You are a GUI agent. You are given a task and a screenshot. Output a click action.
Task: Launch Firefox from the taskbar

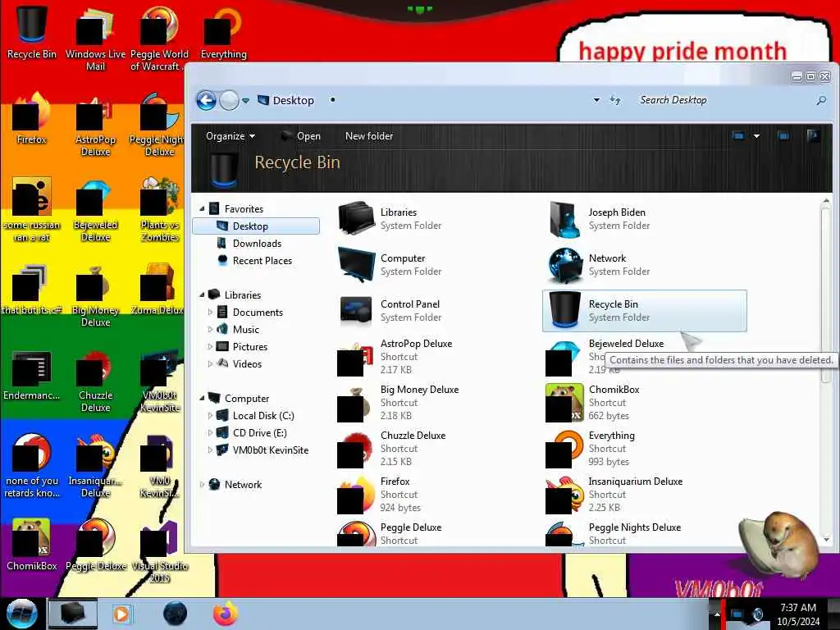[x=226, y=614]
